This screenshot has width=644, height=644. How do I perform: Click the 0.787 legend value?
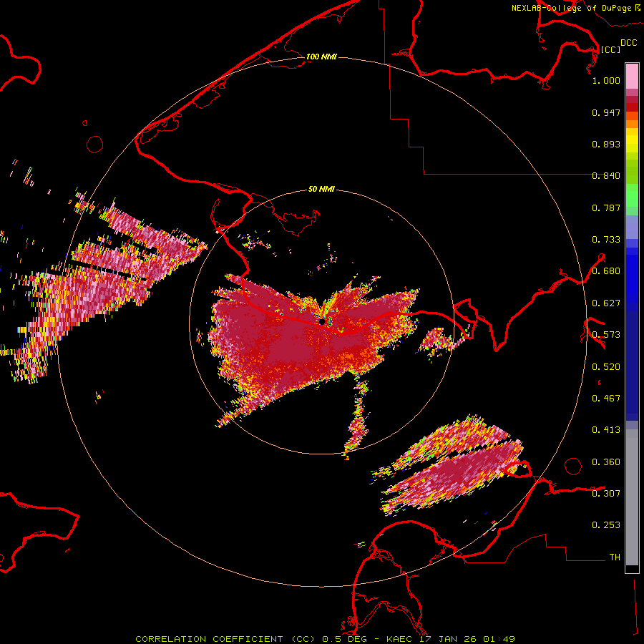tap(606, 208)
